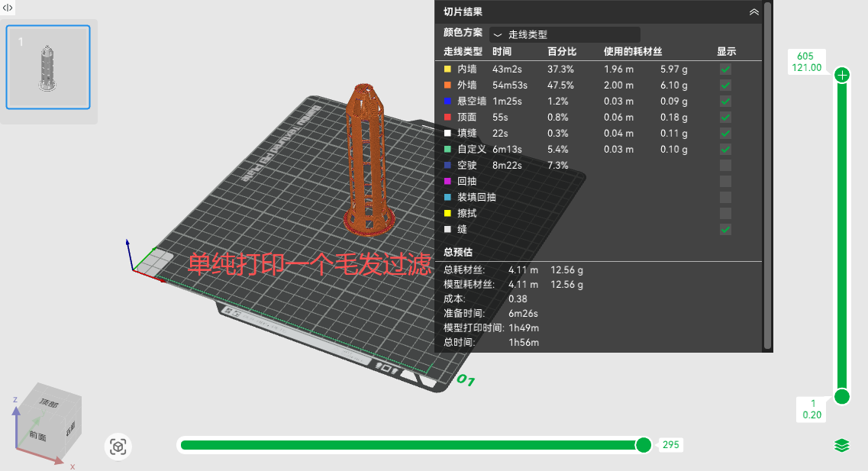Click the 6m26s preparation time value

[523, 313]
